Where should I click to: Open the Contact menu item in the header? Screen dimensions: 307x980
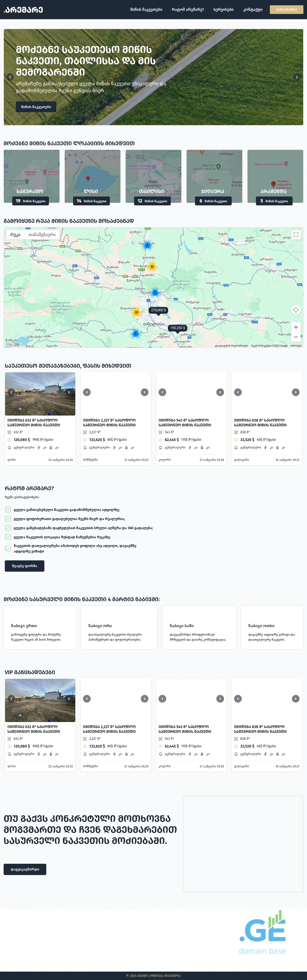coord(253,10)
